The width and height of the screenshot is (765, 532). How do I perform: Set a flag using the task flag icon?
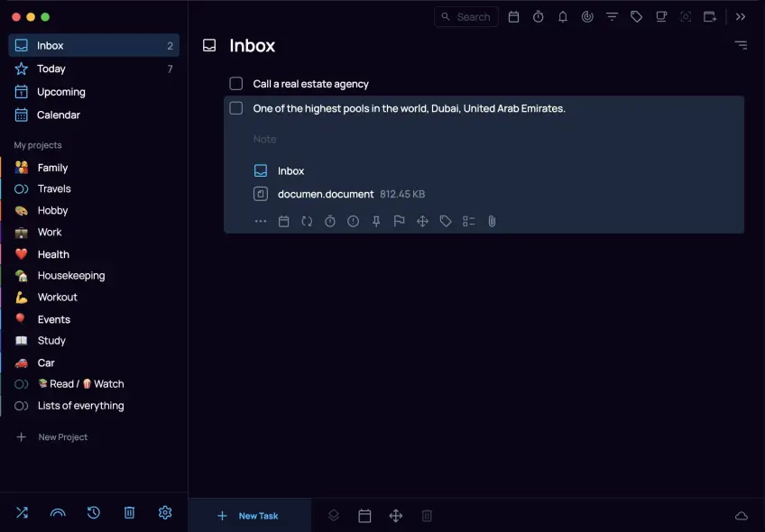tap(399, 221)
